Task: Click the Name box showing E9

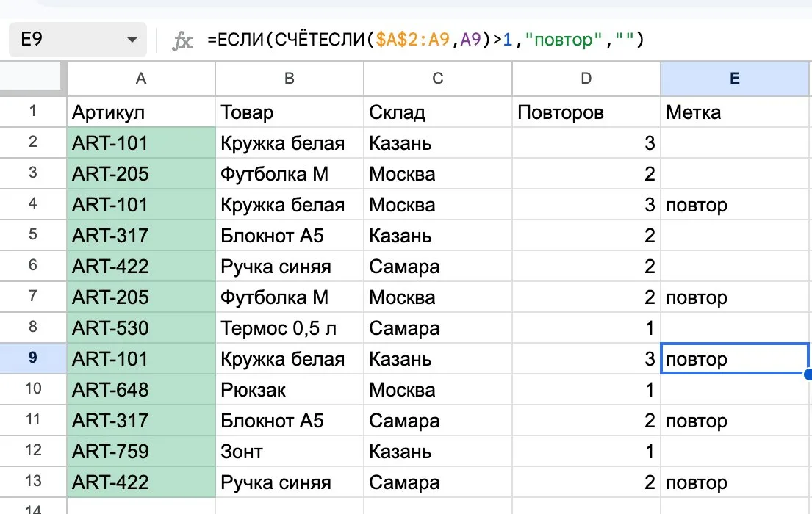Action: (78, 40)
